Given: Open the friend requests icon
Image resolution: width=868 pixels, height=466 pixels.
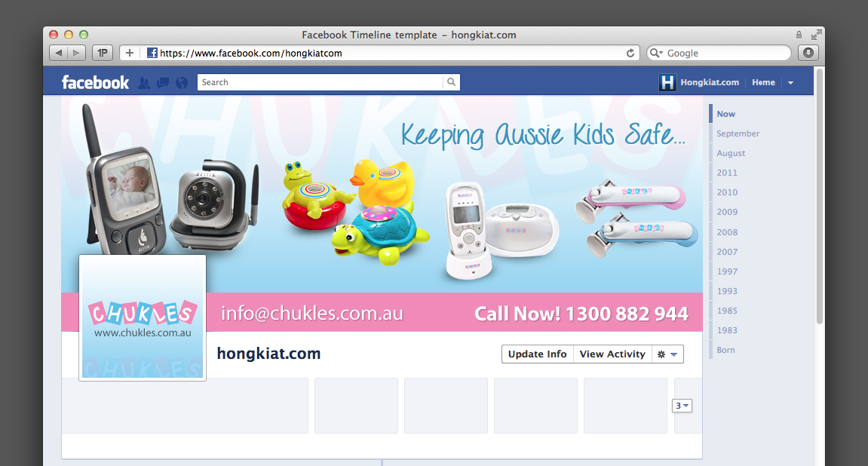Looking at the screenshot, I should pos(144,83).
